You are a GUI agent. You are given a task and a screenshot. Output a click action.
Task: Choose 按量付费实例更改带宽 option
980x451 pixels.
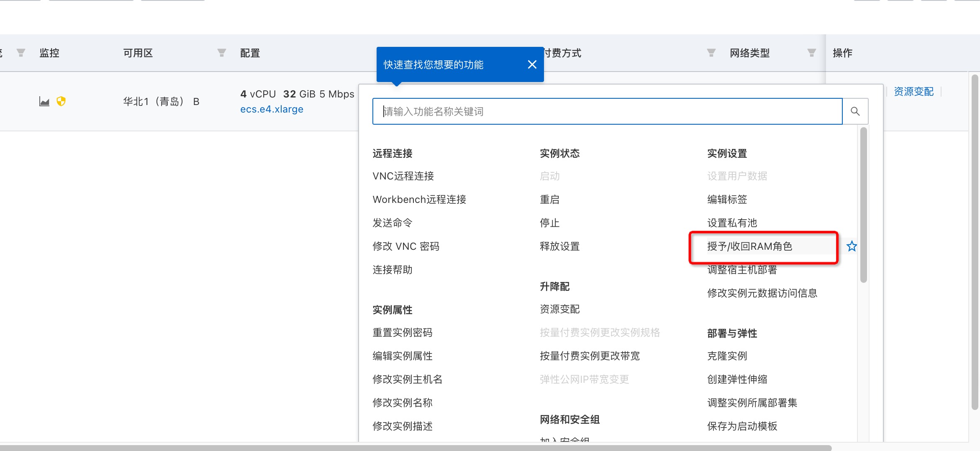click(x=590, y=356)
